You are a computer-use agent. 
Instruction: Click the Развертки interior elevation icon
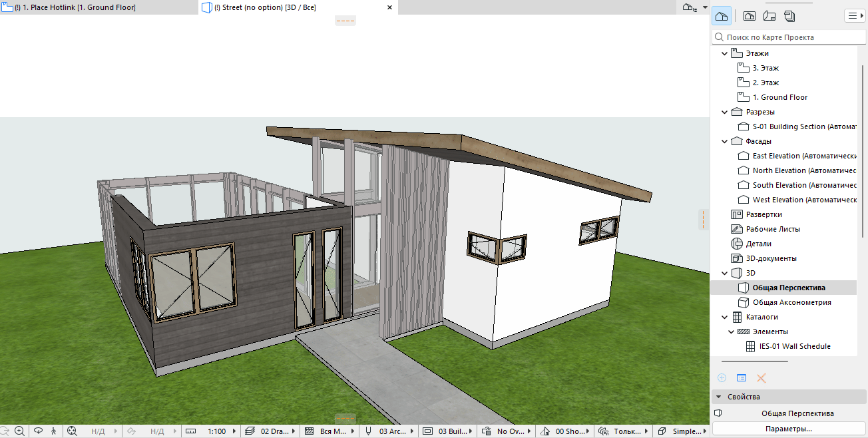coord(737,214)
